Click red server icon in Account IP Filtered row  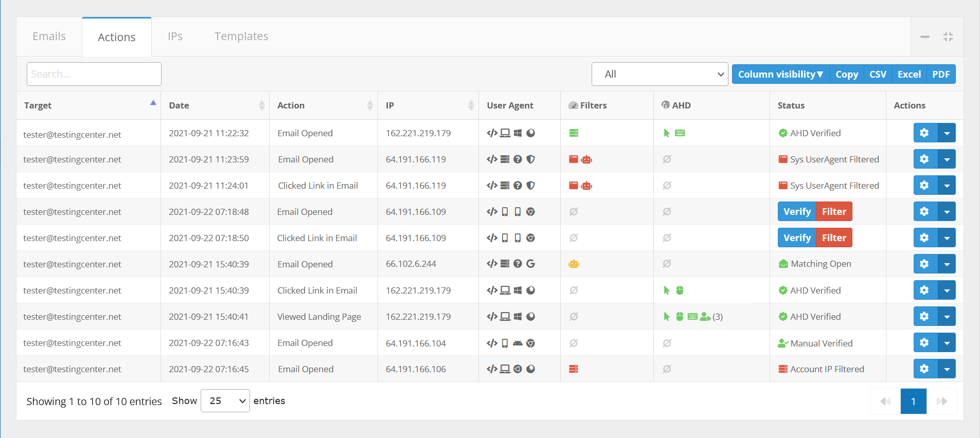(x=574, y=369)
